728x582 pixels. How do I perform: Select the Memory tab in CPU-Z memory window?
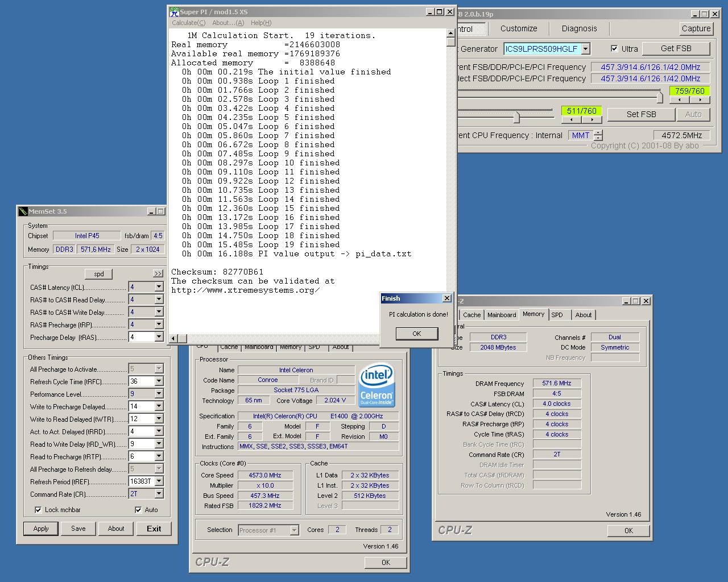click(533, 314)
